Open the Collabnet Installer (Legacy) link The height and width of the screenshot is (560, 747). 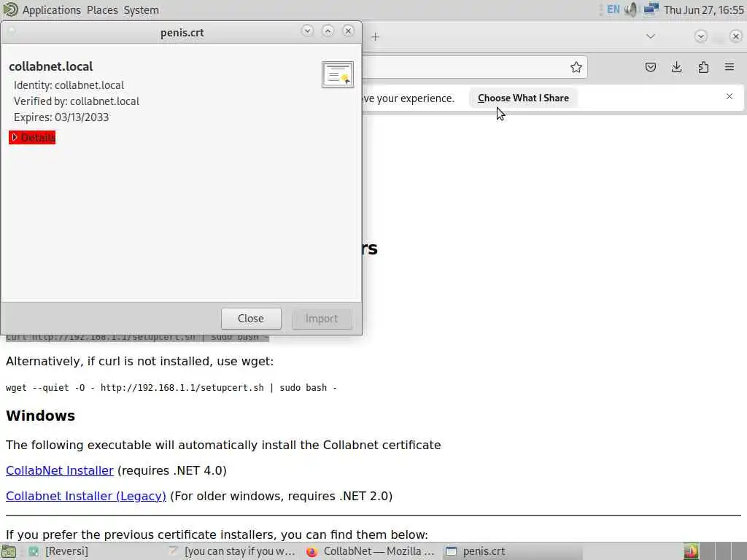[x=86, y=496]
